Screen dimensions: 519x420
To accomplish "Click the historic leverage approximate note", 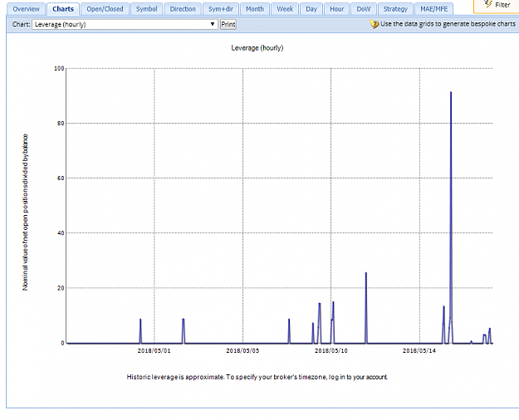I will 257,377.
